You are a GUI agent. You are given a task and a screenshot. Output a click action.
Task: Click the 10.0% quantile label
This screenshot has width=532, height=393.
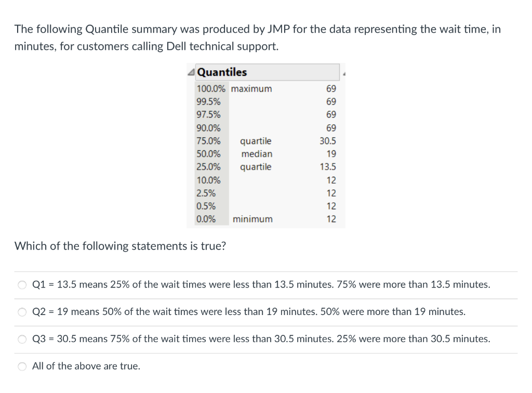pyautogui.click(x=208, y=180)
